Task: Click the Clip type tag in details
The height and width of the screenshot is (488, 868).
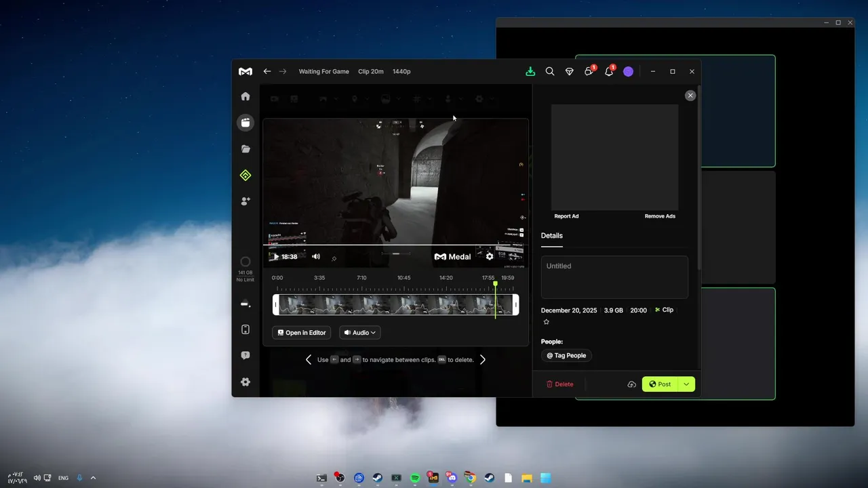Action: (x=664, y=310)
